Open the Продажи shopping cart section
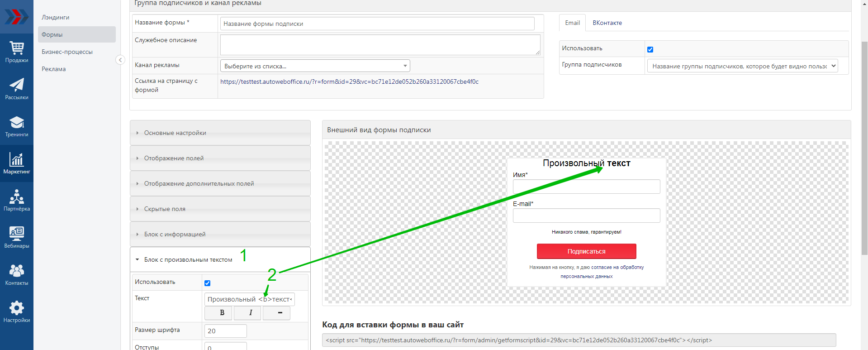The height and width of the screenshot is (350, 868). [x=17, y=52]
